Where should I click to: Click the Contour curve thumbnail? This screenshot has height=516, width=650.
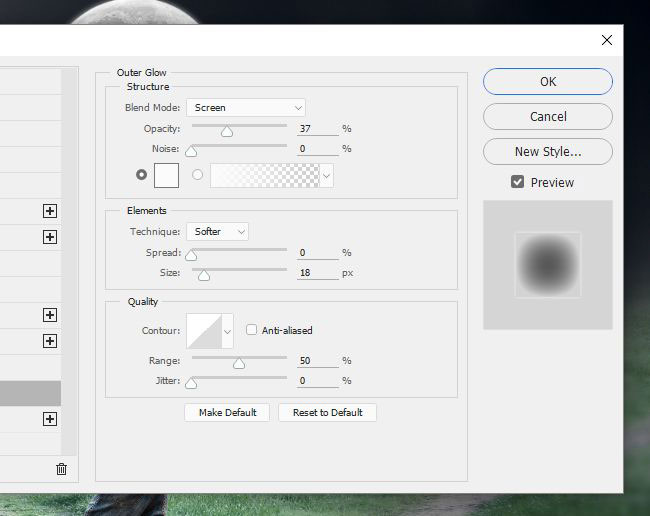click(x=204, y=331)
